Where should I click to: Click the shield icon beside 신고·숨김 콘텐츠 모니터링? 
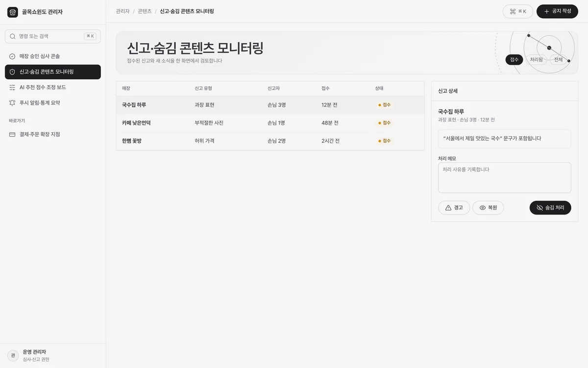12,72
